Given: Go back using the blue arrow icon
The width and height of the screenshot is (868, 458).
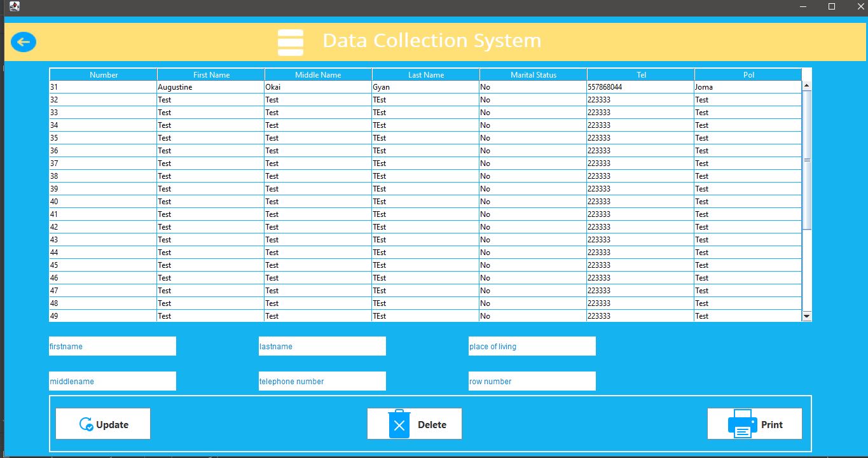Looking at the screenshot, I should click(24, 42).
